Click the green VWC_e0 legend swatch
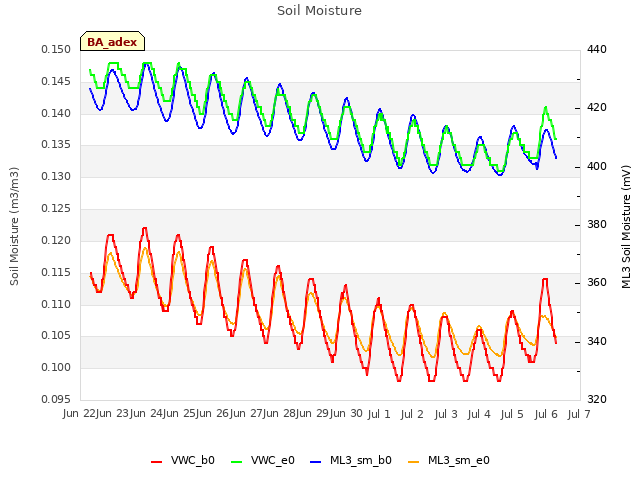The width and height of the screenshot is (640, 480). point(237,462)
